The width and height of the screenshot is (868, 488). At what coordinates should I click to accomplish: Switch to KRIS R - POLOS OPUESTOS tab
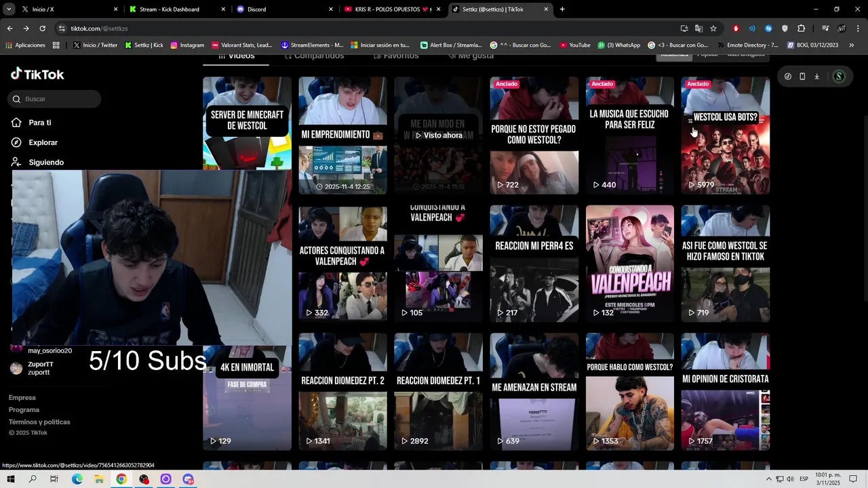click(x=391, y=9)
